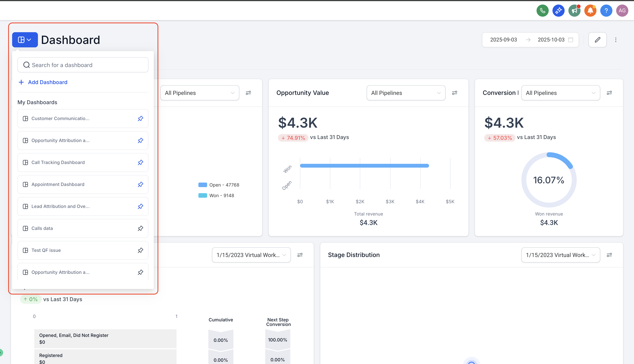The image size is (634, 364).
Task: Click the pencil edit dashboard icon
Action: [x=597, y=40]
